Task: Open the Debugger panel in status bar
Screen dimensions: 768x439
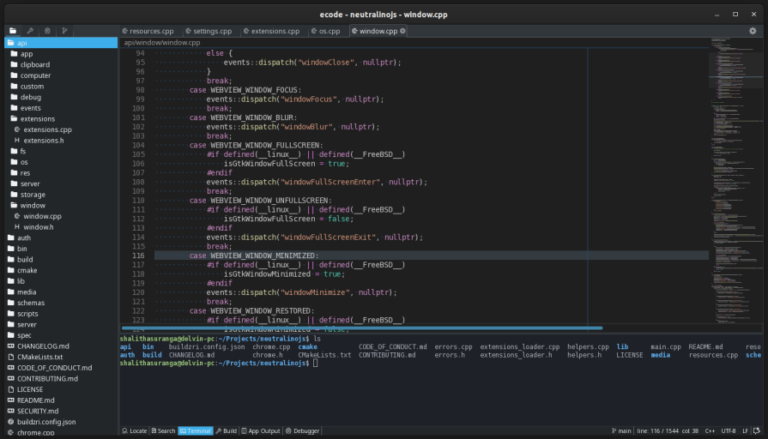Action: 302,431
